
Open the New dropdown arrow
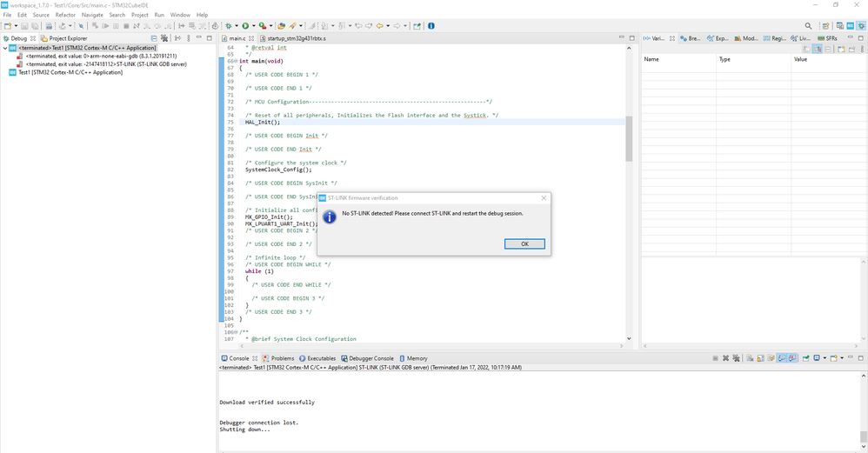tap(16, 26)
